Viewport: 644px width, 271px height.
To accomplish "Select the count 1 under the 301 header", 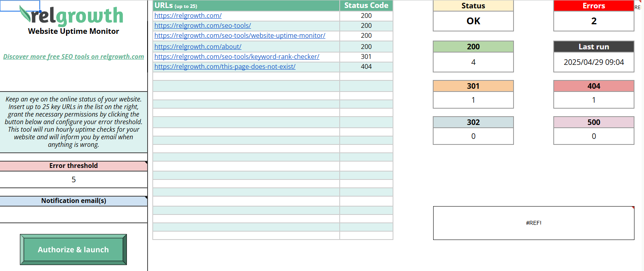I will point(473,100).
